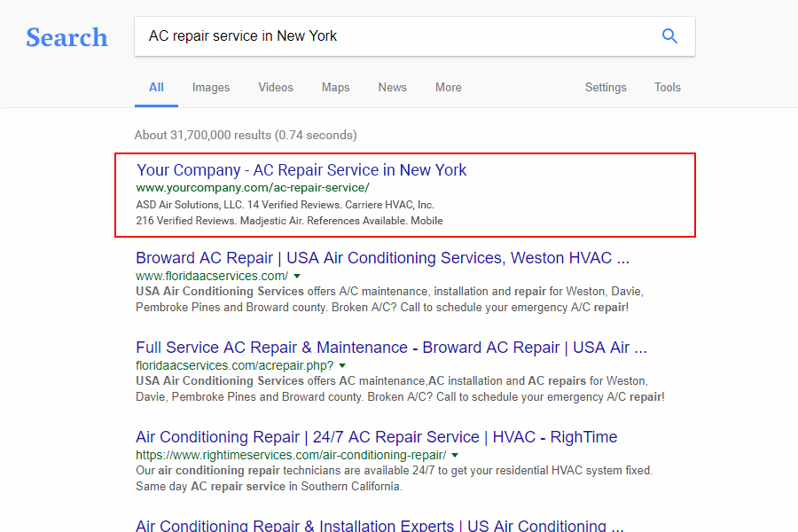Open the Maps tab
798x532 pixels.
(335, 87)
